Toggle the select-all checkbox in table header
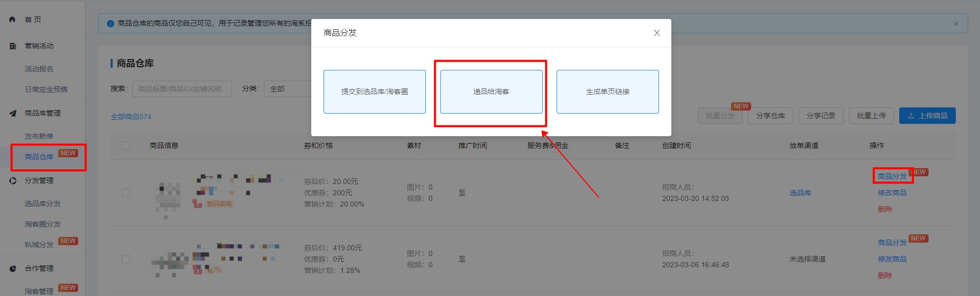This screenshot has height=296, width=980. pos(126,145)
